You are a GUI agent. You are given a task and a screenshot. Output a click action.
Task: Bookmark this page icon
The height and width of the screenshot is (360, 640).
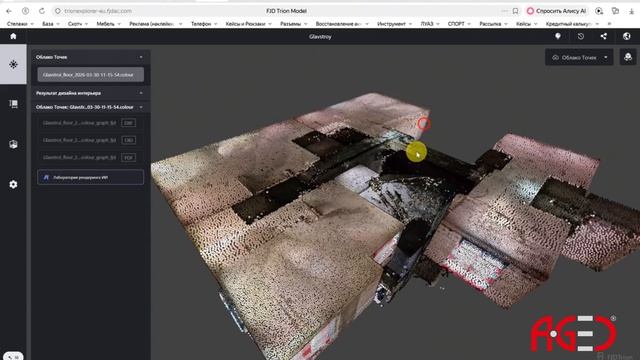[x=515, y=11]
